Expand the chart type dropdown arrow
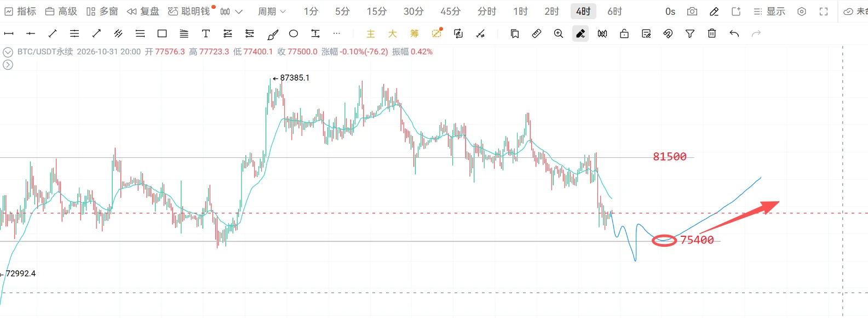Viewport: 868px width, 318px height. [x=239, y=12]
